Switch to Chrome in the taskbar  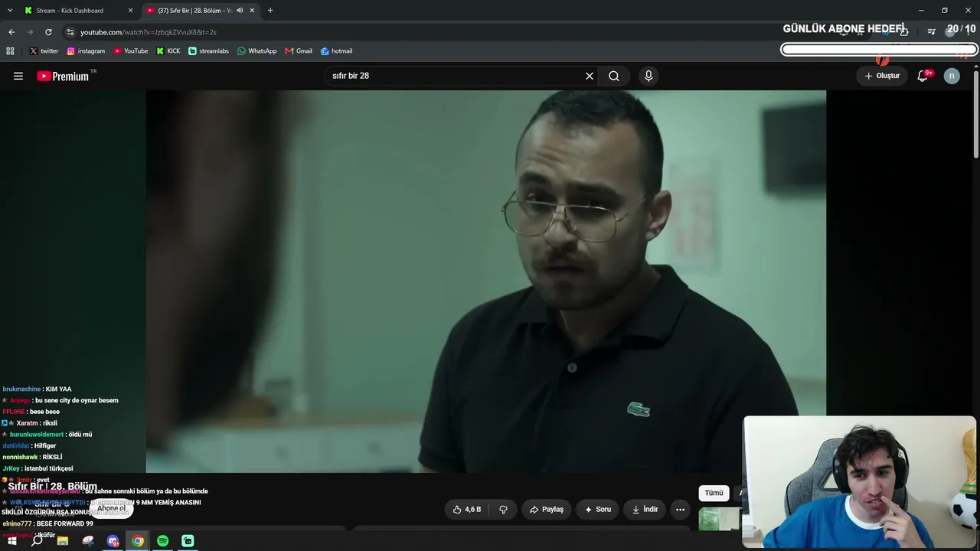pos(138,541)
